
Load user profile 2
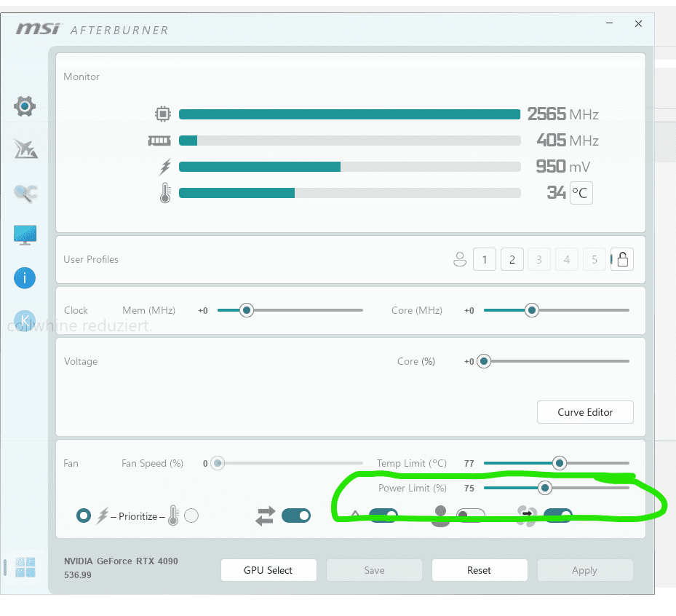coord(512,259)
